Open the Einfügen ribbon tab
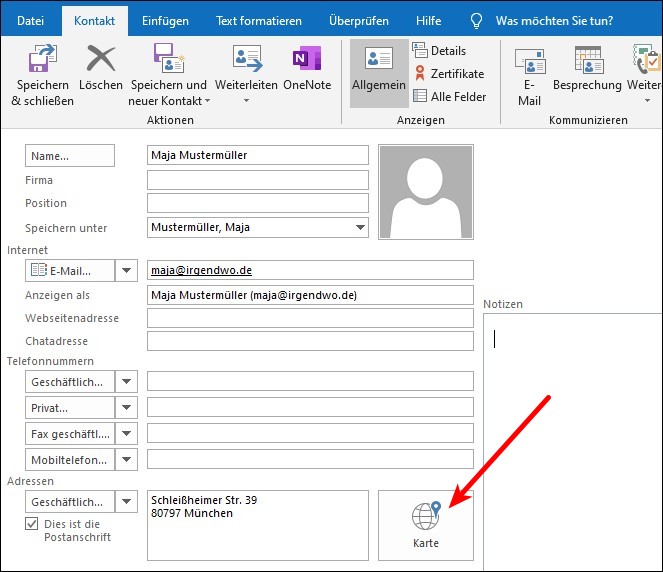Image resolution: width=663 pixels, height=572 pixels. coord(165,20)
